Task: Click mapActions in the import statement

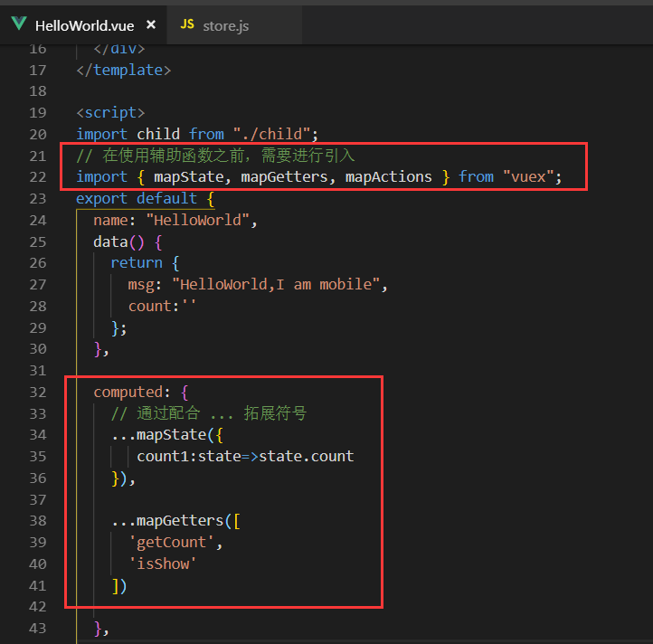Action: coord(389,177)
